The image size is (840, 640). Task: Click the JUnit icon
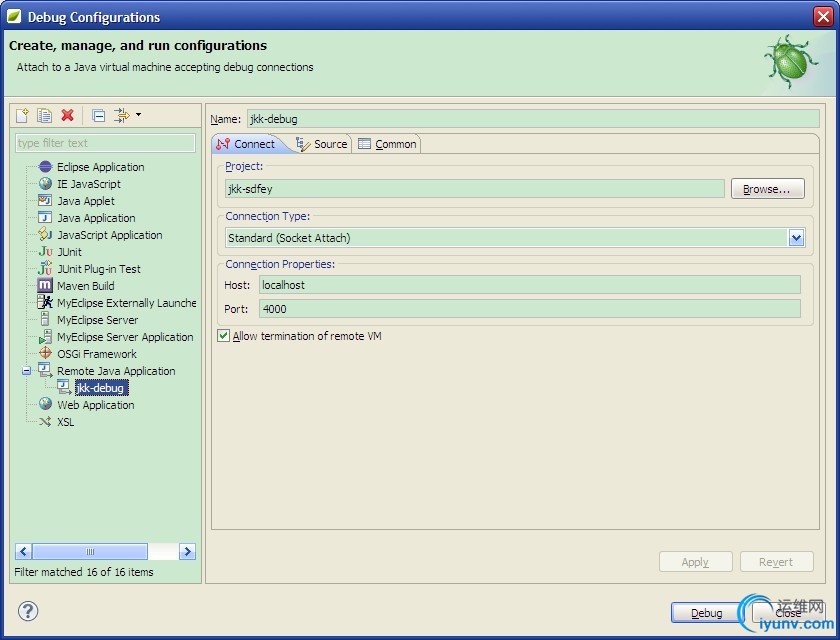click(46, 252)
